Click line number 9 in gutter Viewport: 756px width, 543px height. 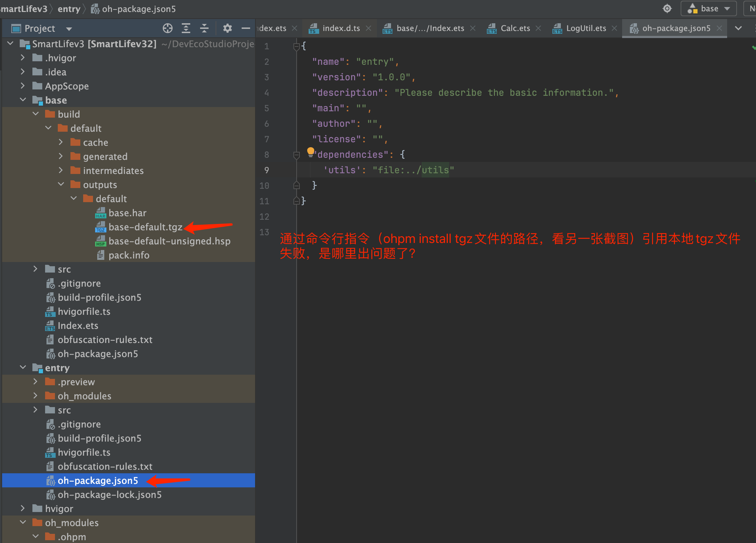coord(267,170)
